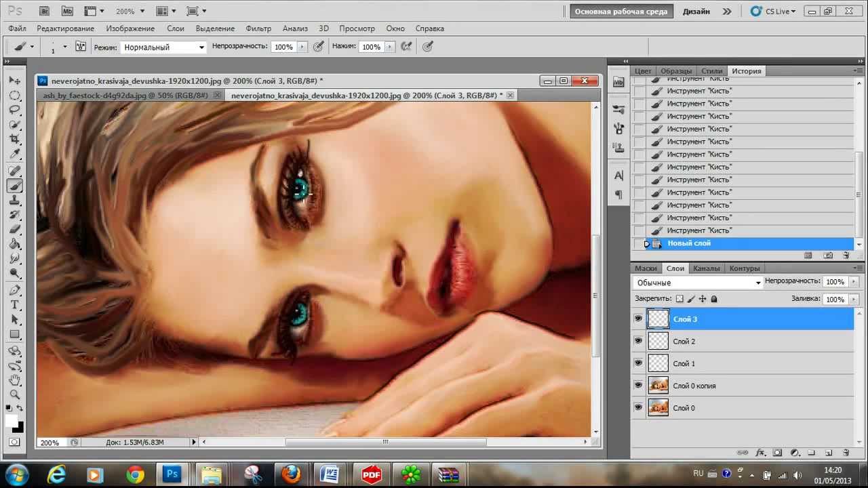
Task: Open the brush panel toggle icon
Action: pos(81,47)
